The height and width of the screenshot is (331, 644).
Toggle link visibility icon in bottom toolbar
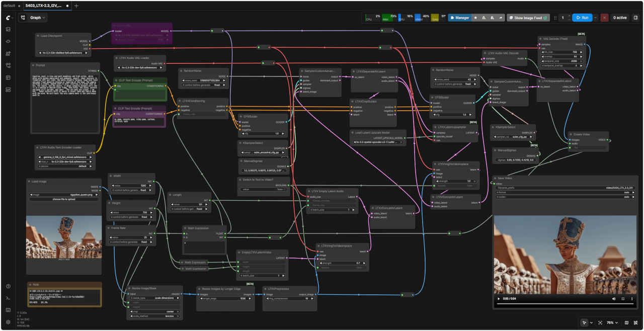(636, 322)
